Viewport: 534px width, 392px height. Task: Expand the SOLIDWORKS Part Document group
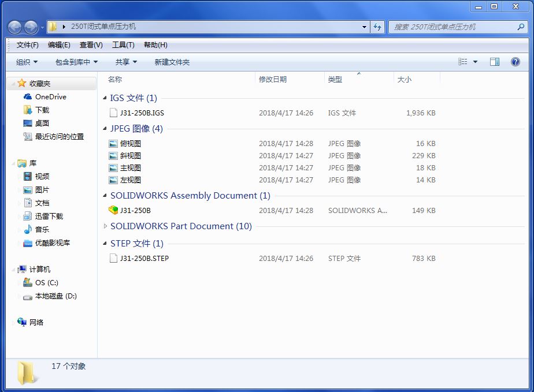pyautogui.click(x=105, y=226)
